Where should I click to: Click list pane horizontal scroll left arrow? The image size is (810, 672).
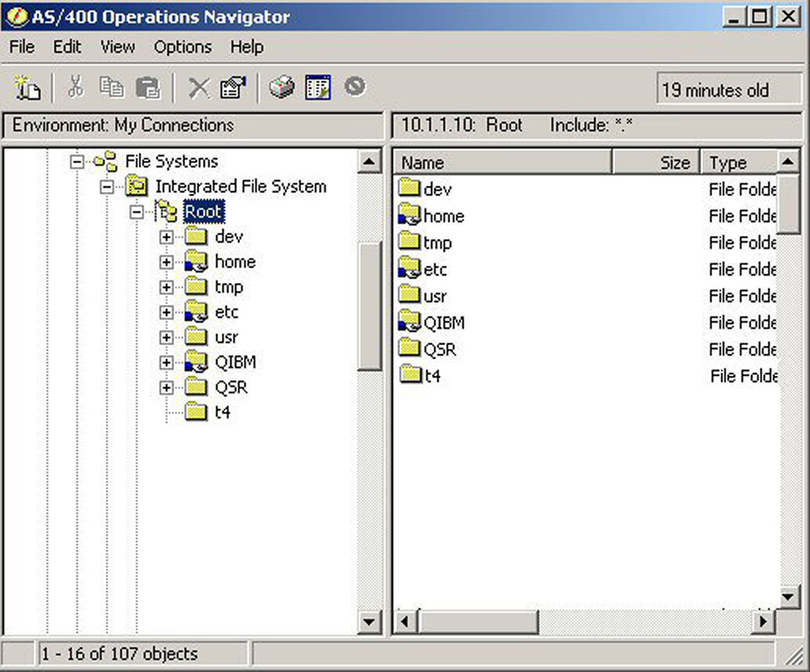(x=405, y=621)
